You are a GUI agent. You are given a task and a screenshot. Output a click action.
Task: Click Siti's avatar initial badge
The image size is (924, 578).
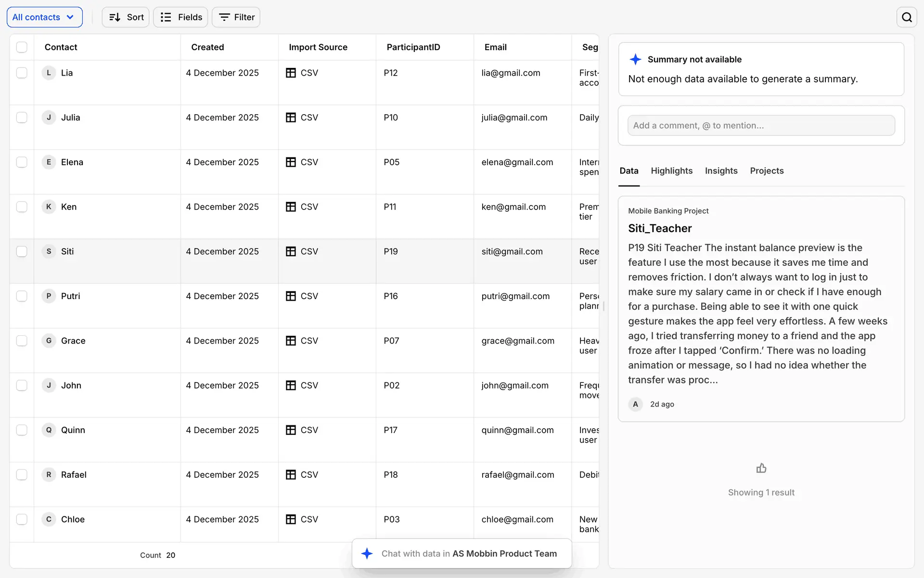point(49,251)
